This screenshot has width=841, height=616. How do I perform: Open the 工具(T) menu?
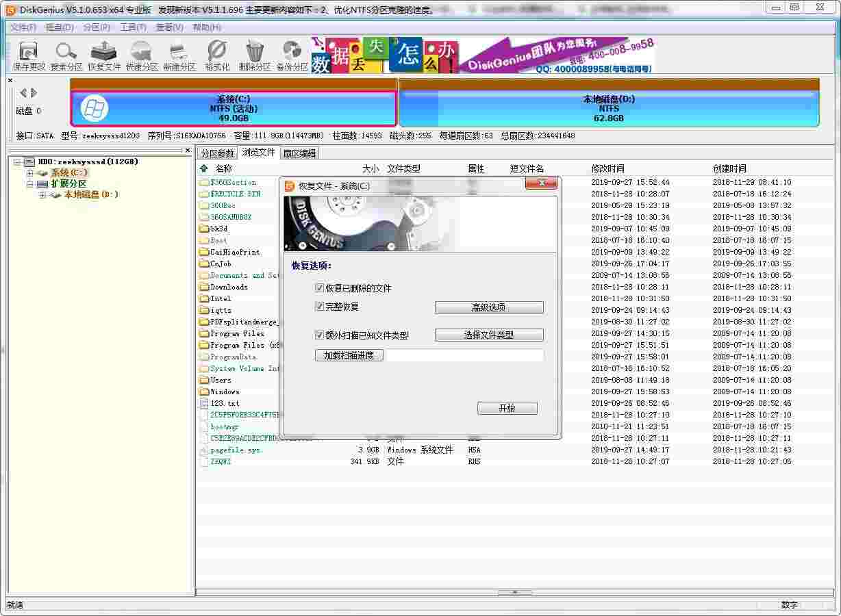click(x=132, y=27)
